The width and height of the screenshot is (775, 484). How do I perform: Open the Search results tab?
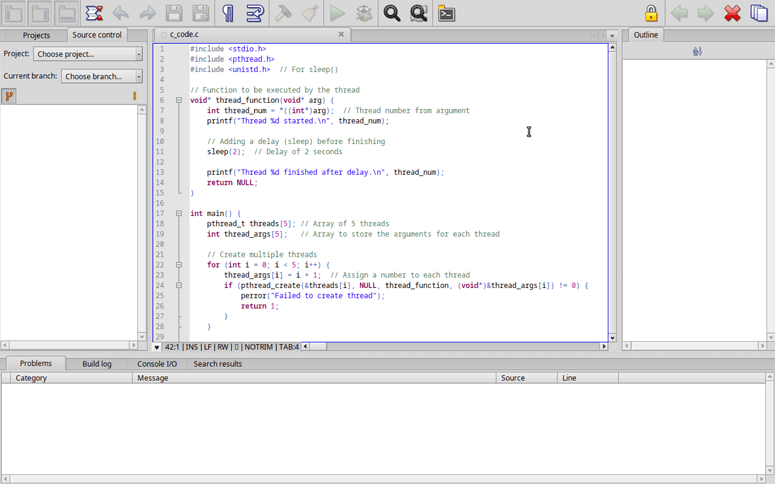(217, 364)
